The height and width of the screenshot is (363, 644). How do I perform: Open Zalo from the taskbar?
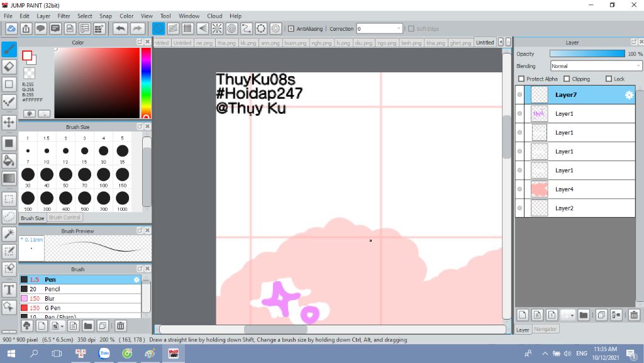104,354
